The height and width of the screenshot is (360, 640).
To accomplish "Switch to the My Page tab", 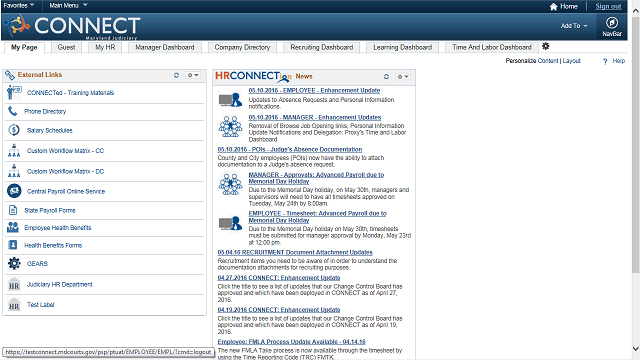I will 24,47.
